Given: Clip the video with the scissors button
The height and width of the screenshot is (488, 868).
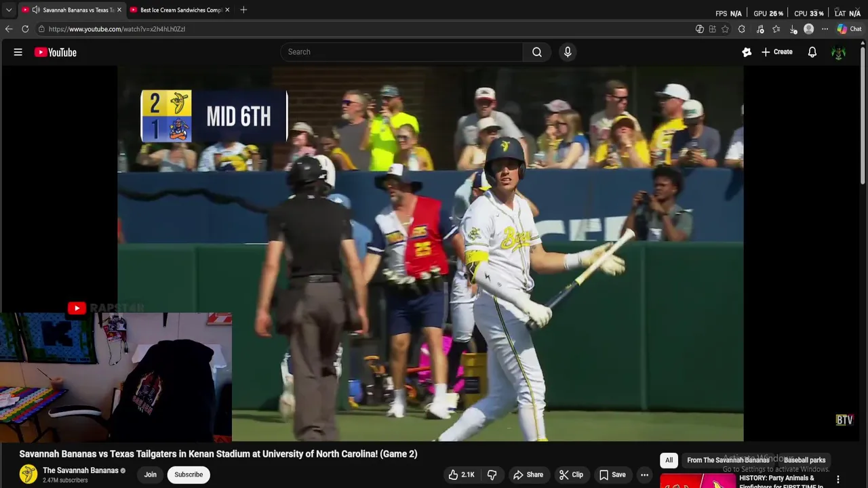Looking at the screenshot, I should (x=571, y=475).
